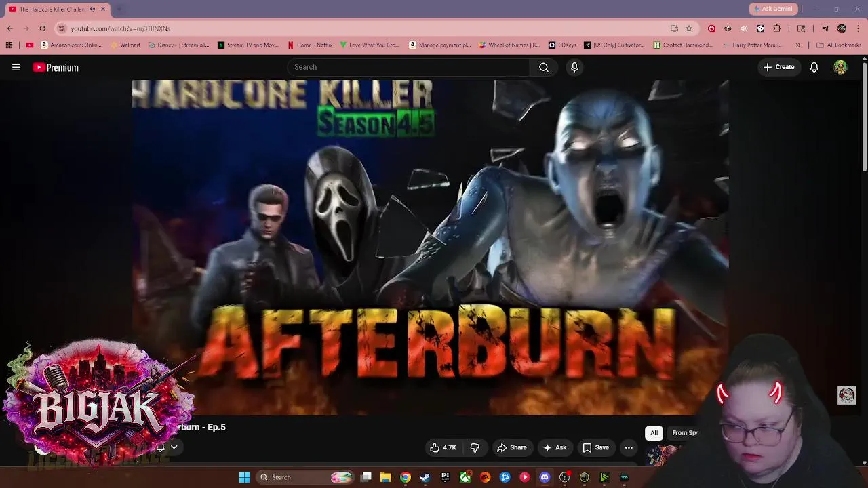Save video to a playlist
This screenshot has width=868, height=488.
pos(595,447)
